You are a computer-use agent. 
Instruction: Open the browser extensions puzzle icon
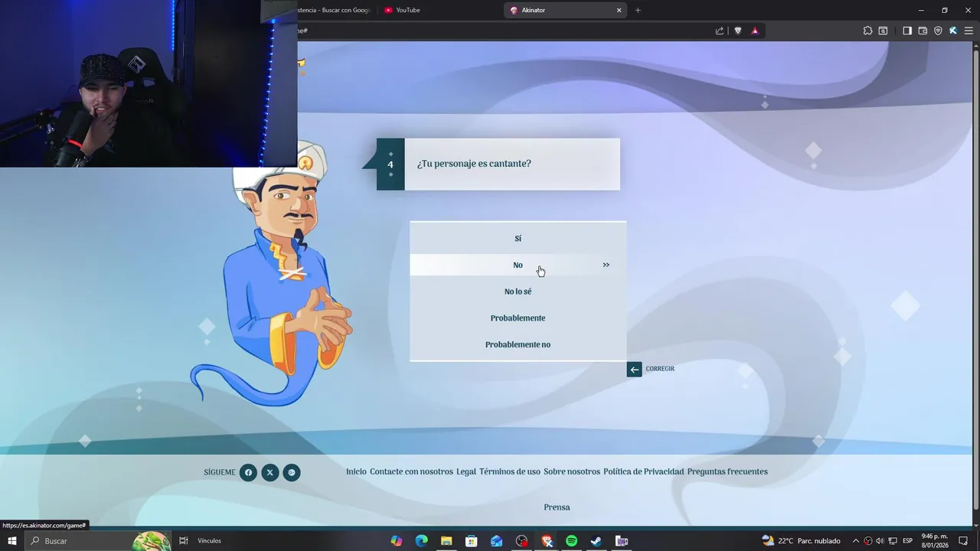click(867, 31)
